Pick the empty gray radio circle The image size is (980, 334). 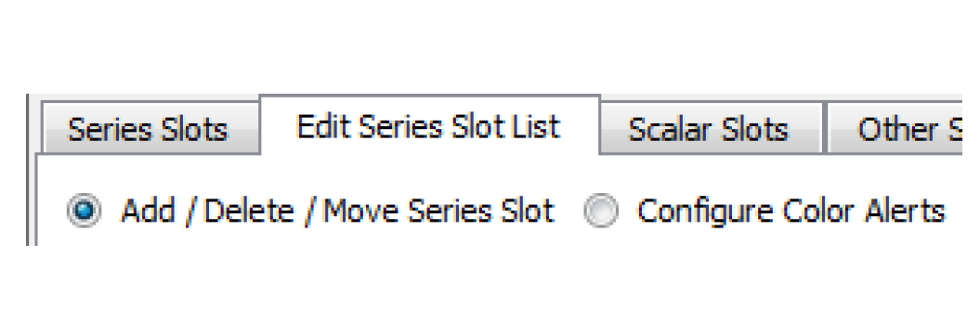pos(601,211)
